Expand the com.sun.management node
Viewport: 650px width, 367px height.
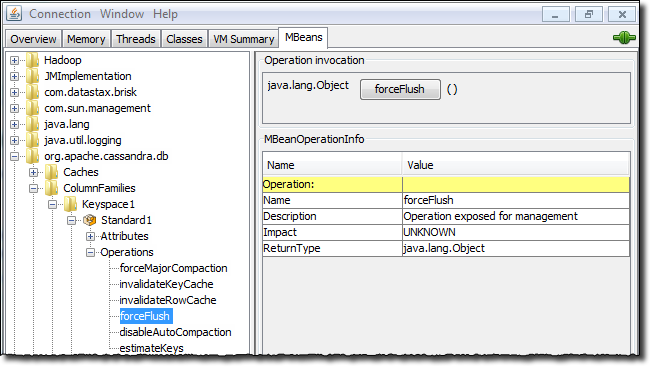point(14,109)
